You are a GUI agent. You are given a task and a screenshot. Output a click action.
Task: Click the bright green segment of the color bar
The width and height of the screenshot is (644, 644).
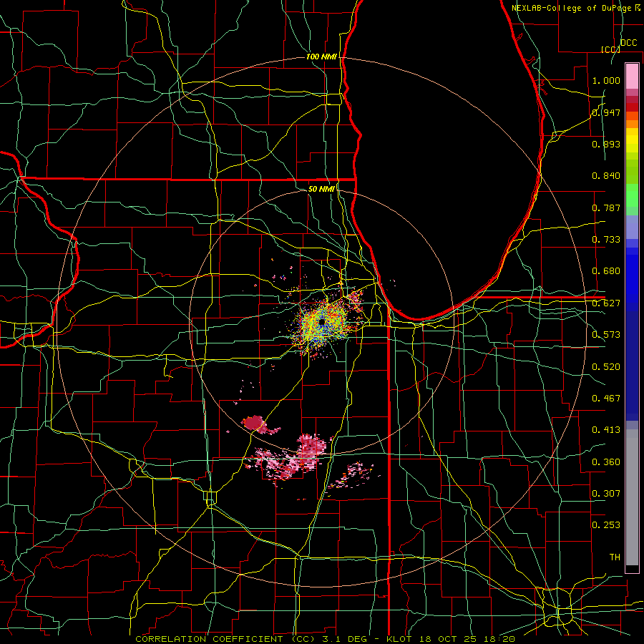pos(632,195)
